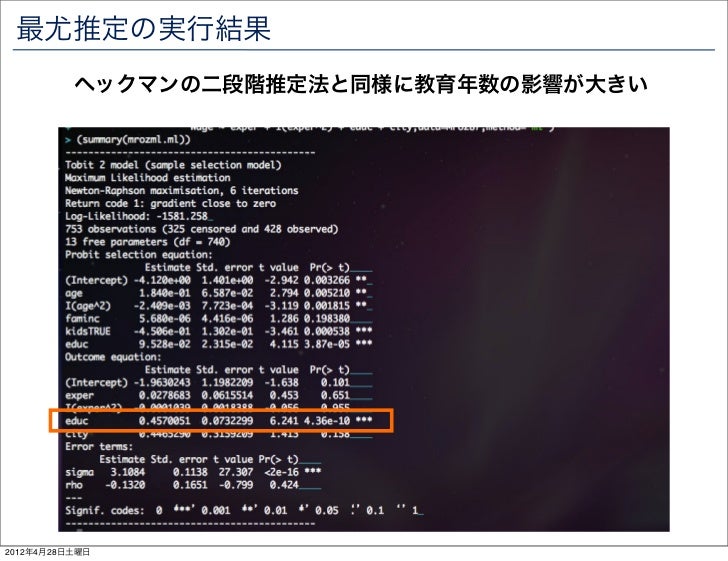The image size is (728, 561).
Task: Click the 'Maximum Likelihood estimation' line
Action: (x=148, y=178)
